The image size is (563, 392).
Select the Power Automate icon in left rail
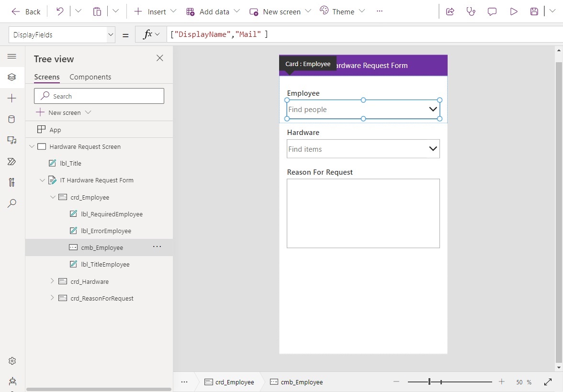coord(12,161)
